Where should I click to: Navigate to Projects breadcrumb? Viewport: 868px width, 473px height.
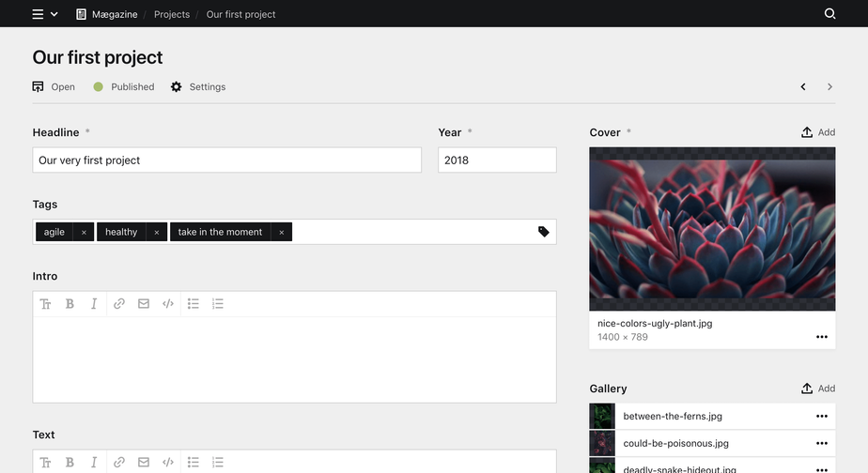[172, 14]
